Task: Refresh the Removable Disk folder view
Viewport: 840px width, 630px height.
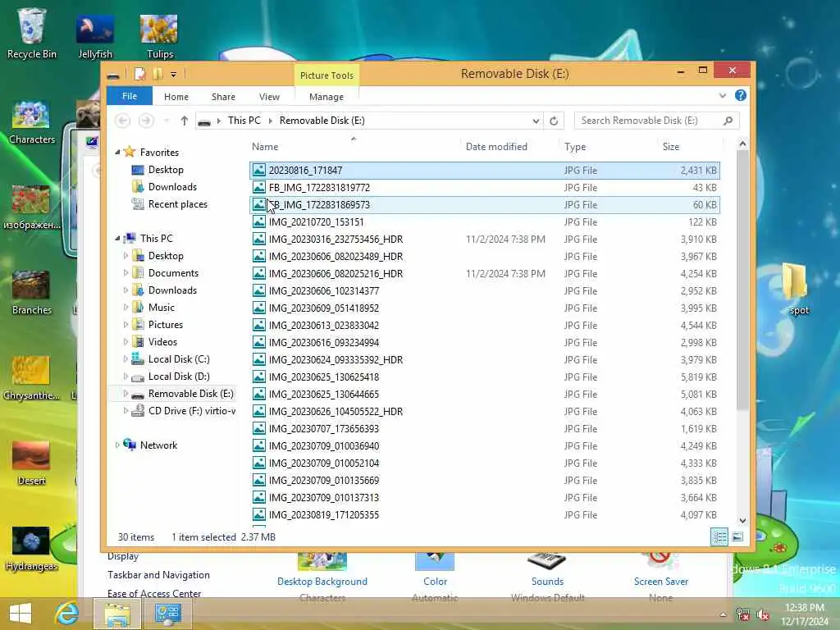Action: [554, 121]
